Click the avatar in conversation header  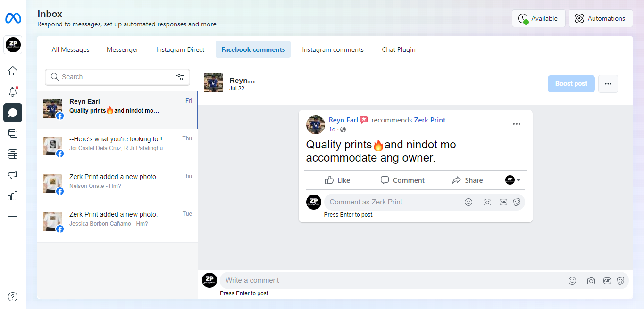coord(213,83)
